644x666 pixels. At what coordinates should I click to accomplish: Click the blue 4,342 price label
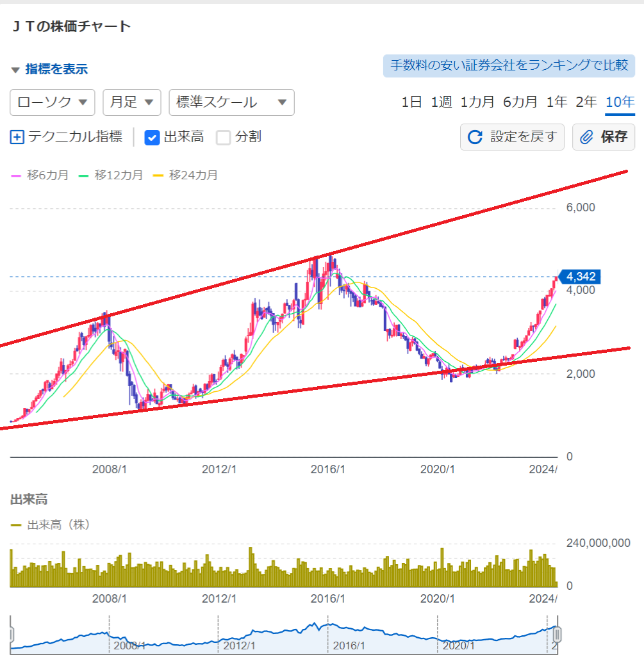point(581,277)
